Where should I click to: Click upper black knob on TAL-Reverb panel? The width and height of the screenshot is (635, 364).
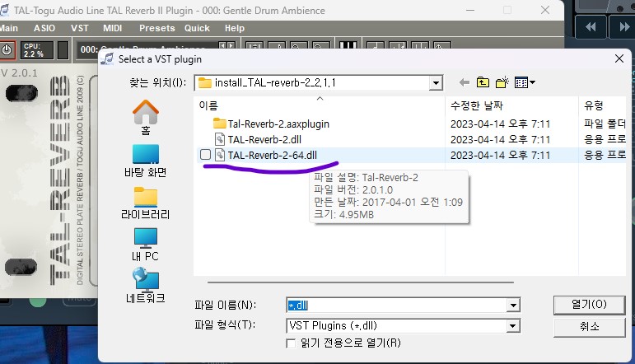(21, 93)
